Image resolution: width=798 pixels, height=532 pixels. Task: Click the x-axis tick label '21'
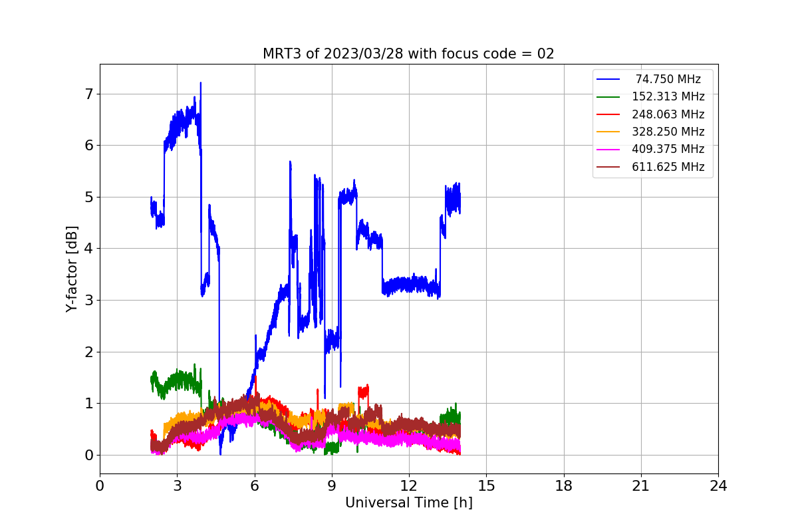click(x=641, y=486)
